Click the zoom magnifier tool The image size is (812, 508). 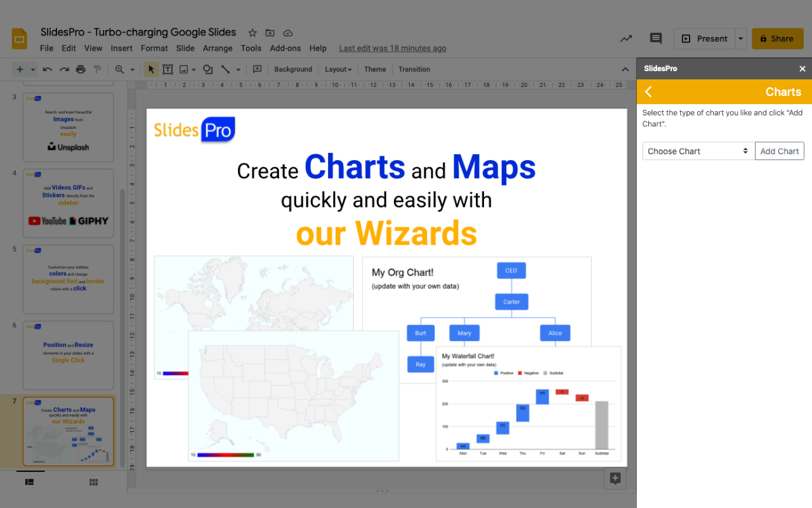120,69
